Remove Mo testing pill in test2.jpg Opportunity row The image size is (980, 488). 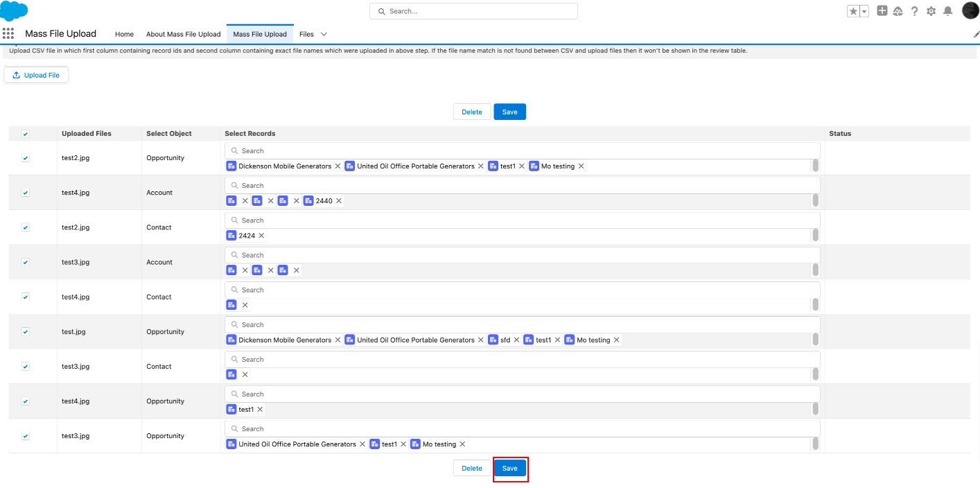coord(581,166)
